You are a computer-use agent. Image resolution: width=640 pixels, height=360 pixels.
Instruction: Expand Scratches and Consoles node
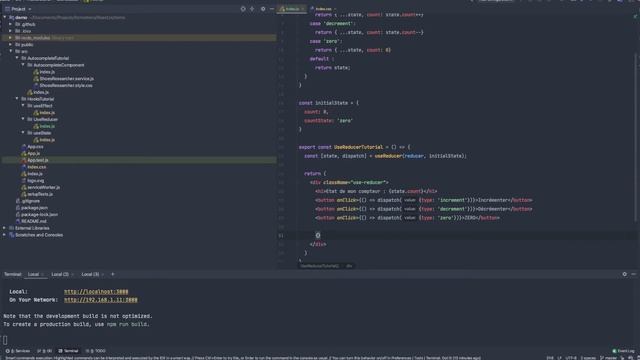4,235
